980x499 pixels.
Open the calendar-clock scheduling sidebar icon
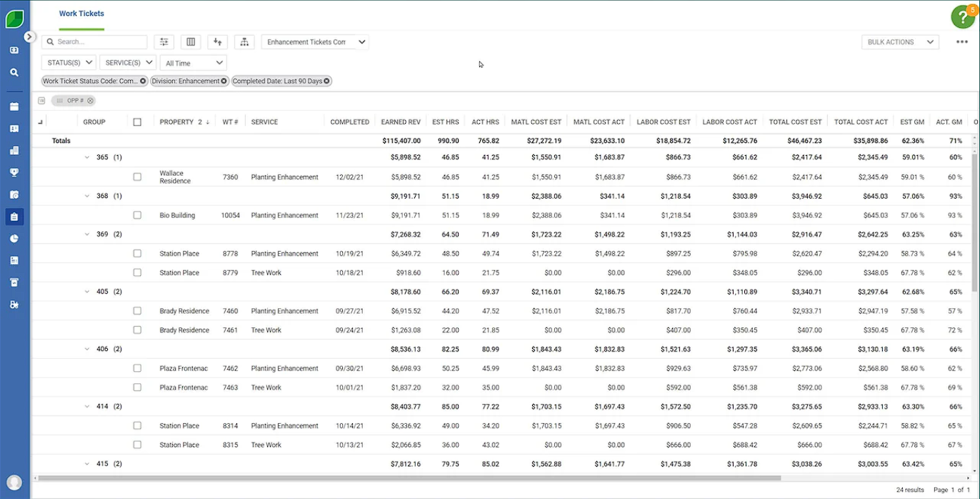pyautogui.click(x=14, y=194)
